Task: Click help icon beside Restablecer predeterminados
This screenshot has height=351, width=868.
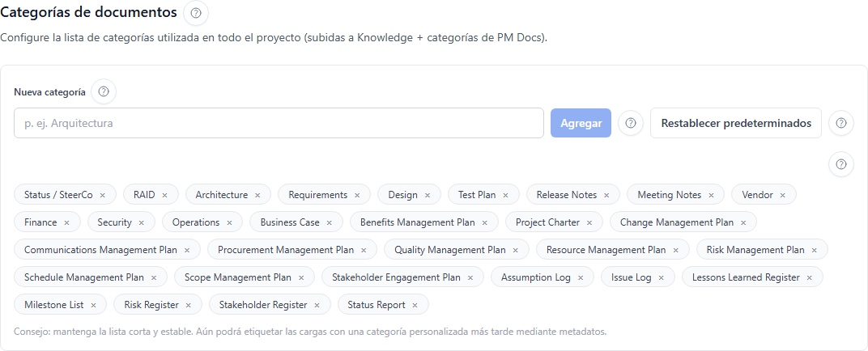Action: [841, 124]
